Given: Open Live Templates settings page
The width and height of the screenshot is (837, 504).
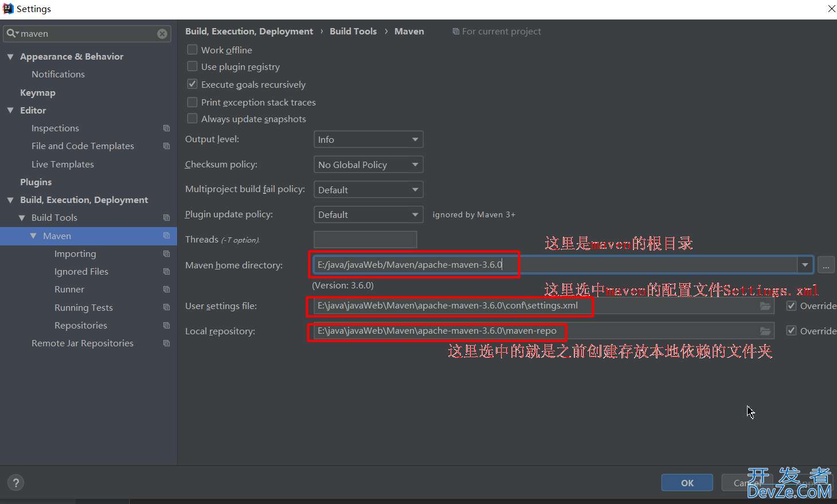Looking at the screenshot, I should (62, 164).
